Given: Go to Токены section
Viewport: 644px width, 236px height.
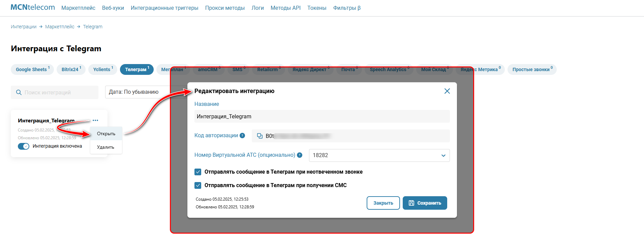Looking at the screenshot, I should pos(317,8).
